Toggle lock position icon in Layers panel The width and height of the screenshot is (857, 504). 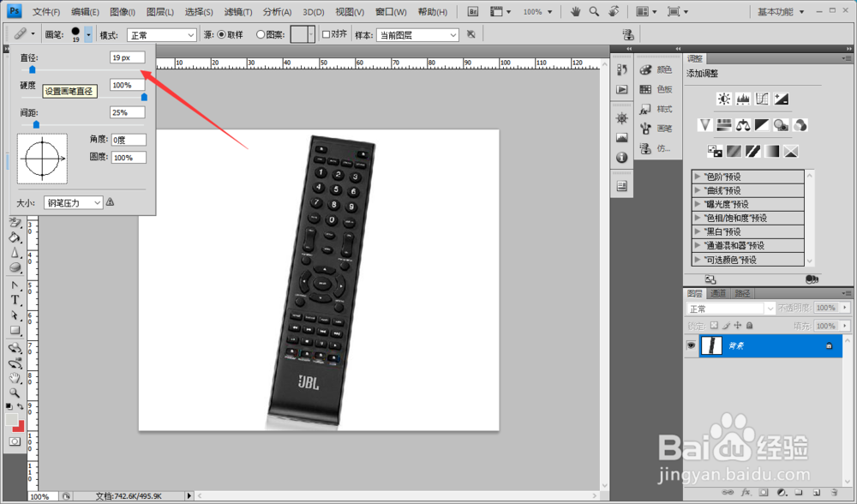(737, 325)
